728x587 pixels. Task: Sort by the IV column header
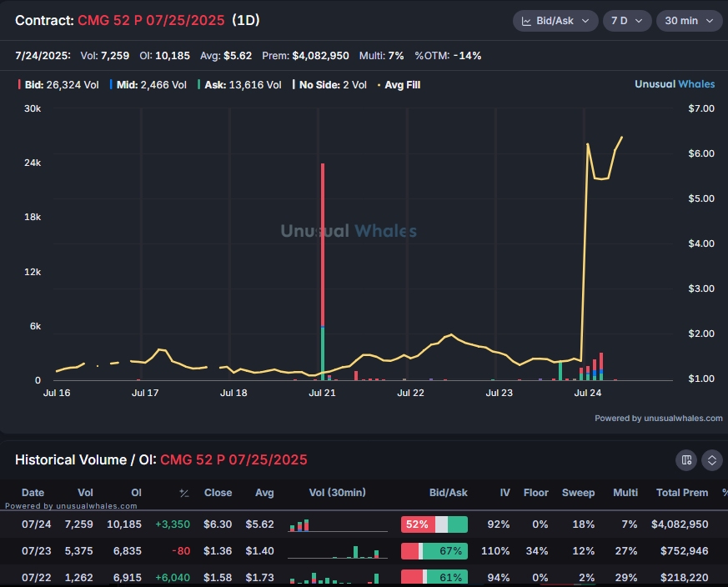point(505,493)
